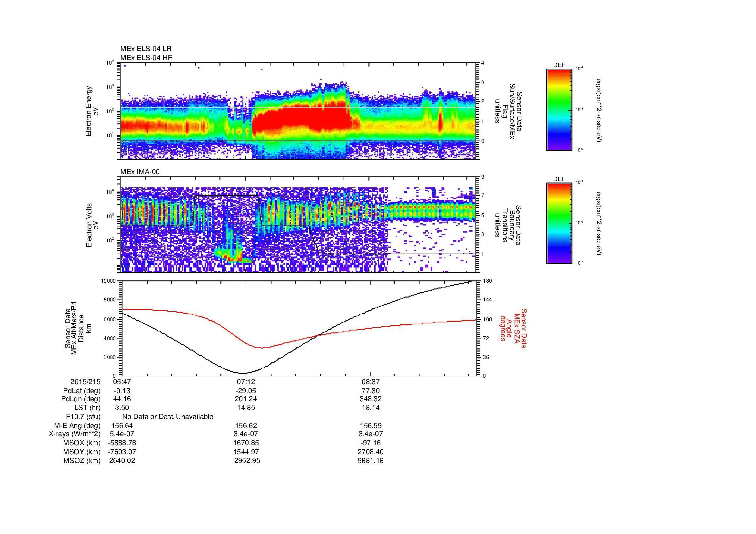Click the 'X-rays (W/m**2)' row label

(75, 434)
